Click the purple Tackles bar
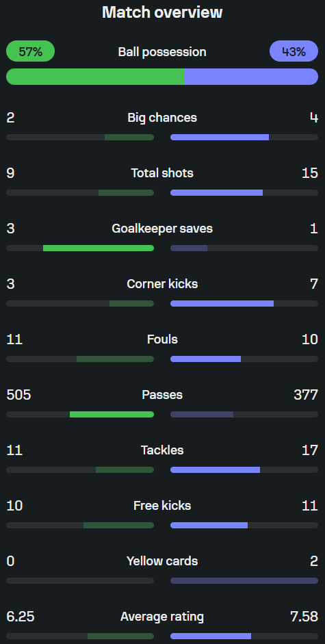The height and width of the screenshot is (644, 325). pos(216,470)
